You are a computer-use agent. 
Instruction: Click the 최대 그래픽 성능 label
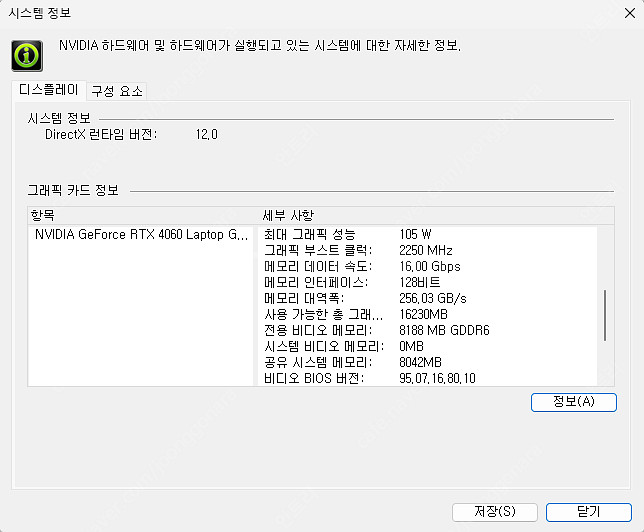(x=310, y=235)
